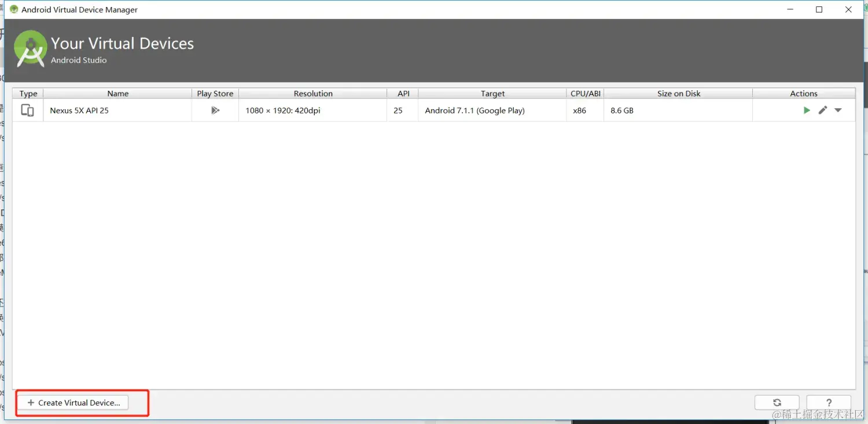This screenshot has width=868, height=424.
Task: Sort by the Target column header
Action: pyautogui.click(x=492, y=93)
